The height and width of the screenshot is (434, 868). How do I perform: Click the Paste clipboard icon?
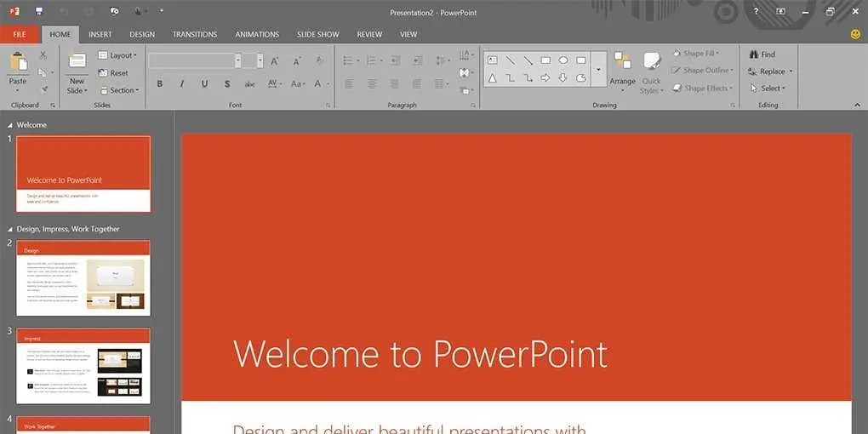[18, 61]
